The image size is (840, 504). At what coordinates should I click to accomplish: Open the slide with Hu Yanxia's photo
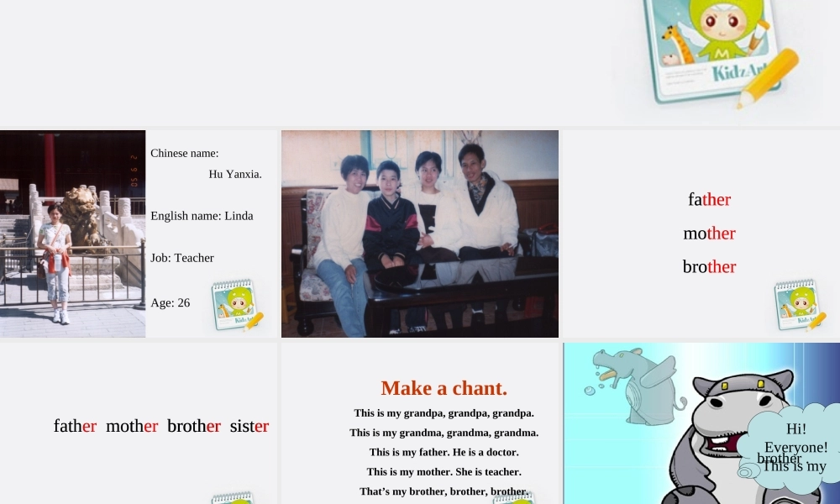[x=139, y=234]
